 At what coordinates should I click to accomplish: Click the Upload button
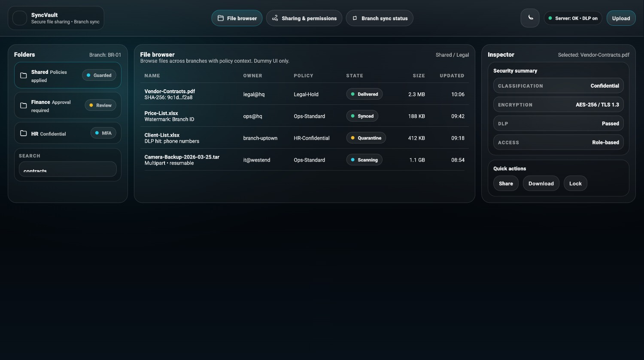[621, 18]
